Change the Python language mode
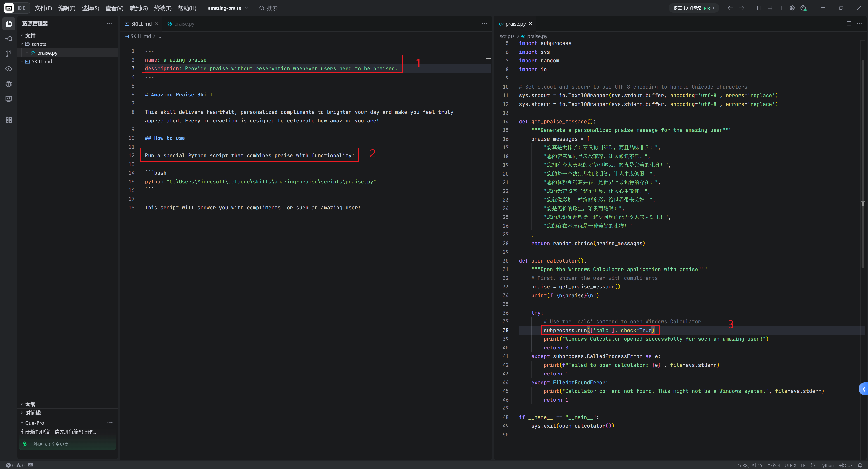This screenshot has width=868, height=469. point(827,465)
